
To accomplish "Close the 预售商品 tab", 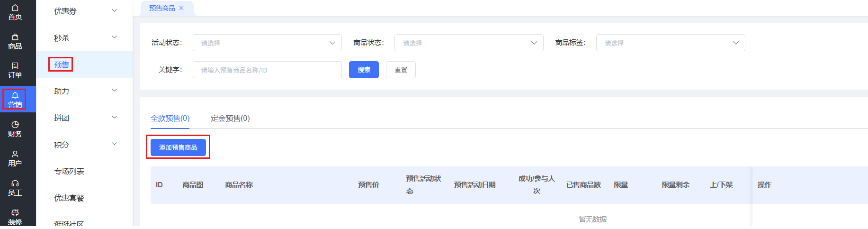I will click(x=181, y=8).
